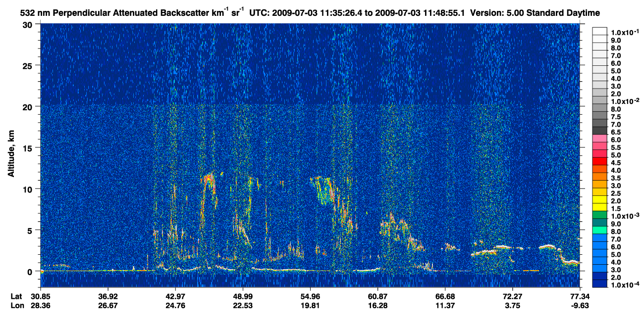
Task: Click the longitude value '11.37'
Action: point(445,305)
